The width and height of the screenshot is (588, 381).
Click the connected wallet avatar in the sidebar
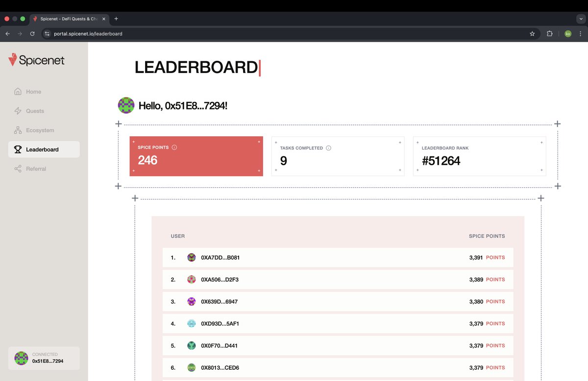click(x=21, y=358)
